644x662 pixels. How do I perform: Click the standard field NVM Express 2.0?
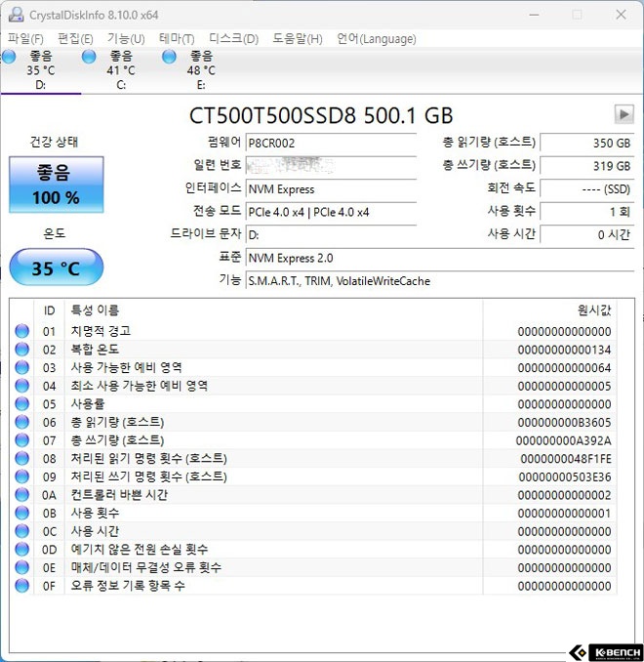[440, 258]
